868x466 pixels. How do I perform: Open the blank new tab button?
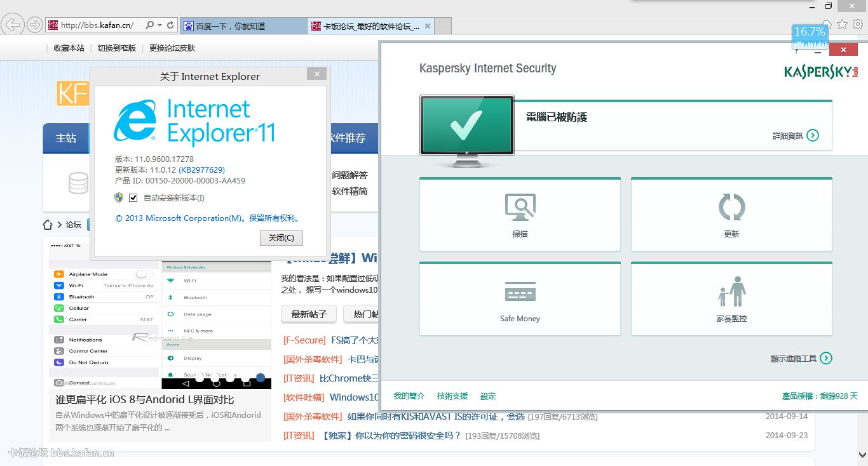(443, 26)
